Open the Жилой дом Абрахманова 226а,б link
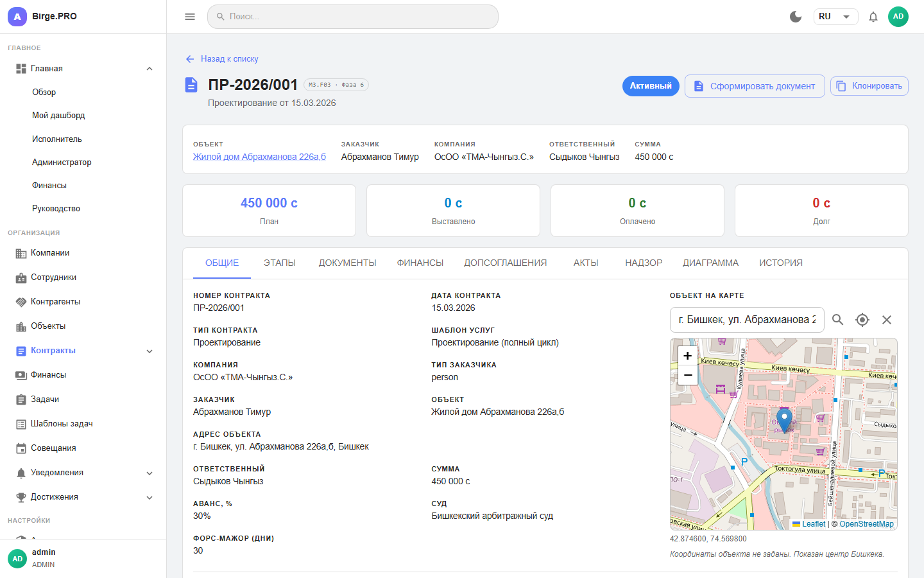Screen dimensions: 924x578 (x=259, y=156)
